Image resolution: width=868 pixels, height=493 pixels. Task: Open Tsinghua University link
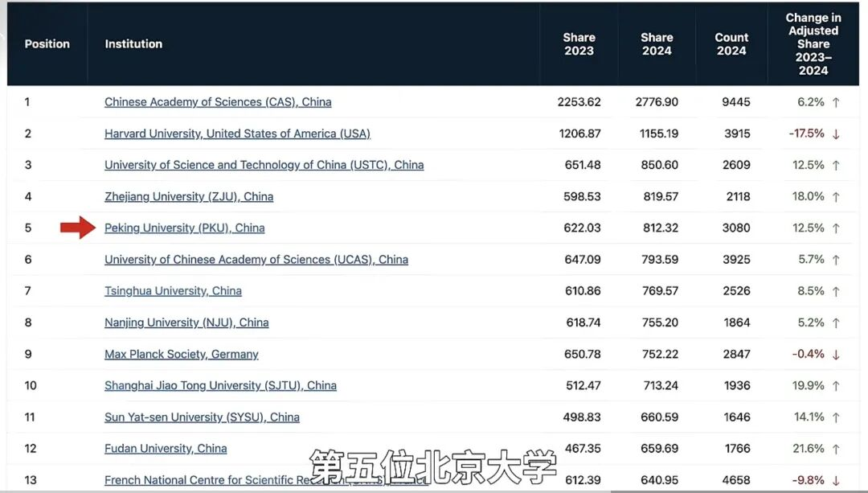pos(173,291)
